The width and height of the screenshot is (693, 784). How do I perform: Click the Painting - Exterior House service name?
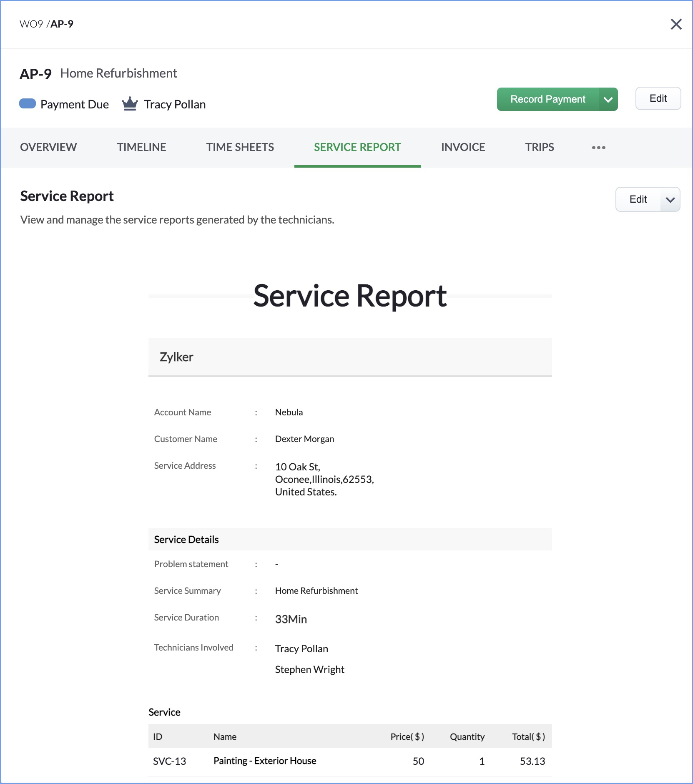click(265, 761)
